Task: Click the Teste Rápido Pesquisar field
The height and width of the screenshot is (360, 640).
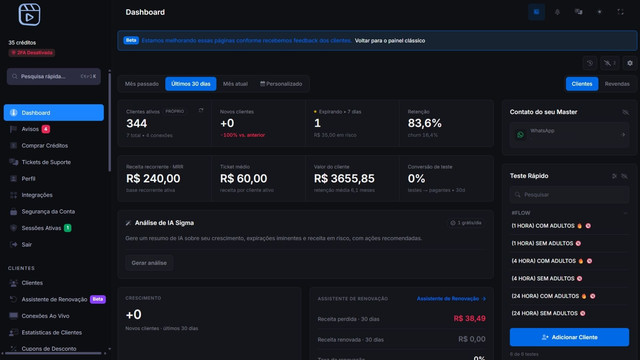Action: click(569, 195)
